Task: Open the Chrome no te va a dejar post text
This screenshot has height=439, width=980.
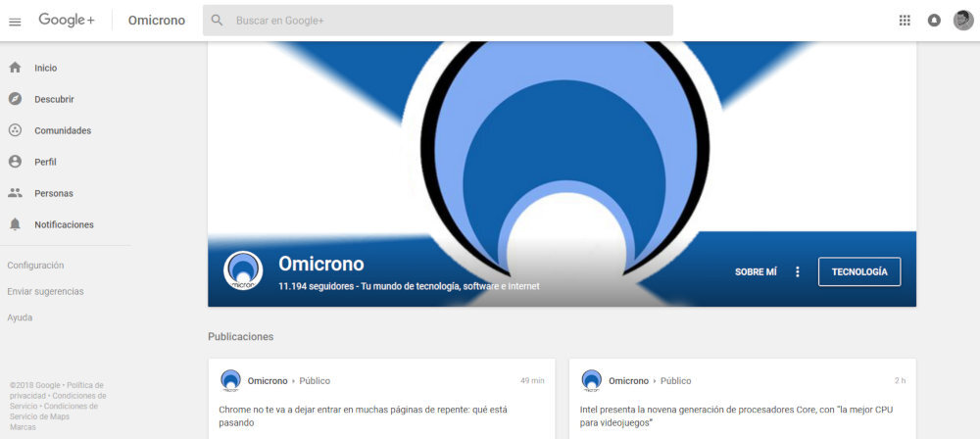Action: point(364,416)
